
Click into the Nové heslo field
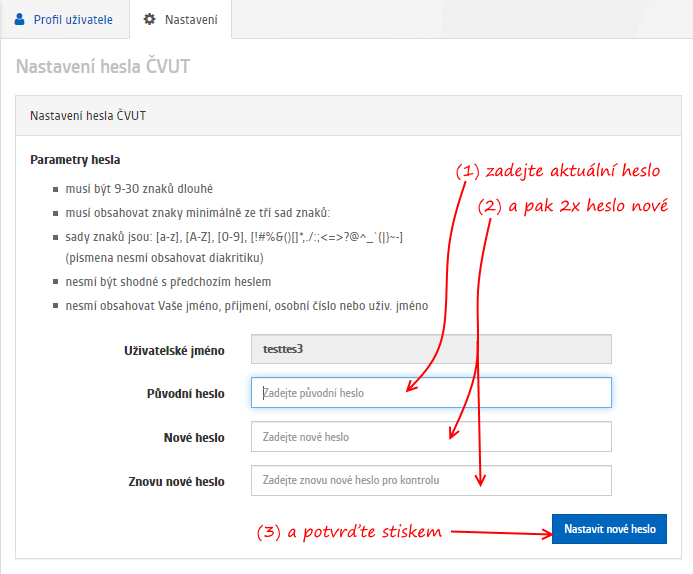click(x=431, y=437)
